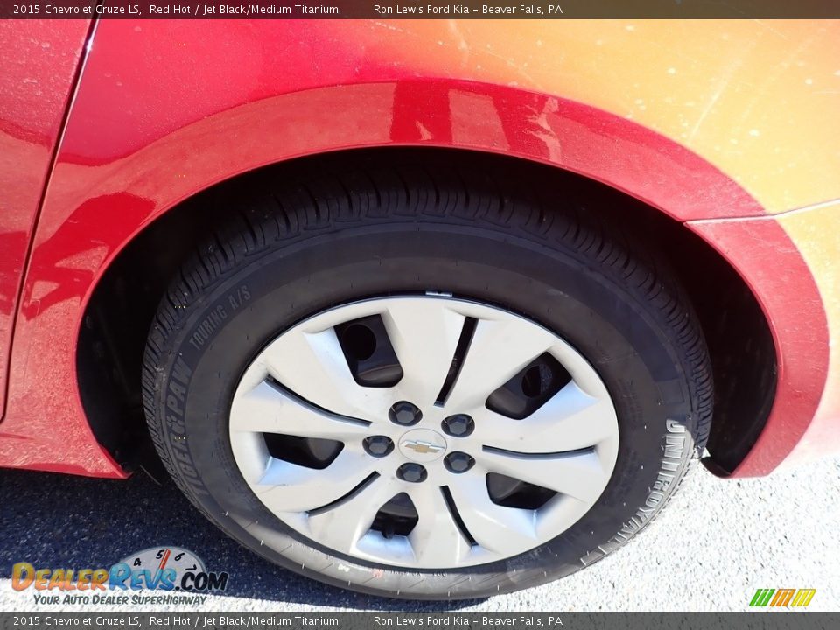The height and width of the screenshot is (630, 840).
Task: Click the number 5 on the logo clock
Action: tap(160, 555)
